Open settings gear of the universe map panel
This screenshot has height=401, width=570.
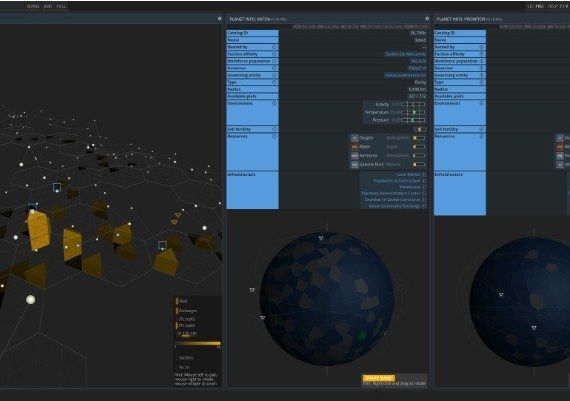[220, 19]
